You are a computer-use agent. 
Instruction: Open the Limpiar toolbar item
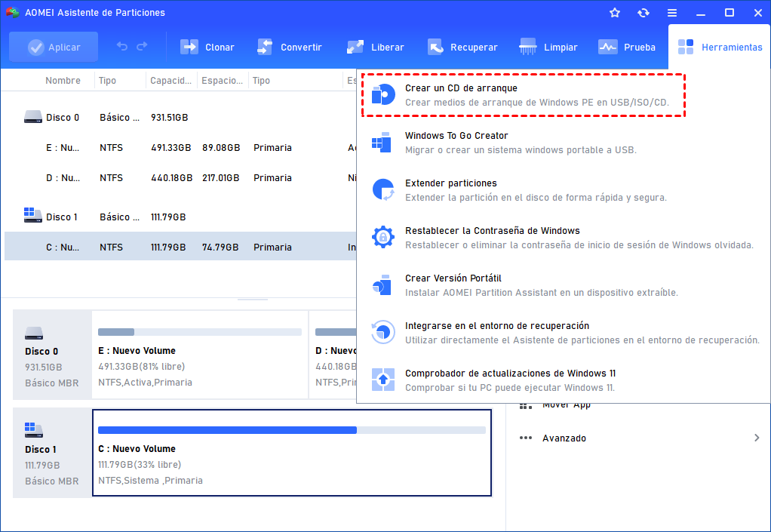point(548,48)
